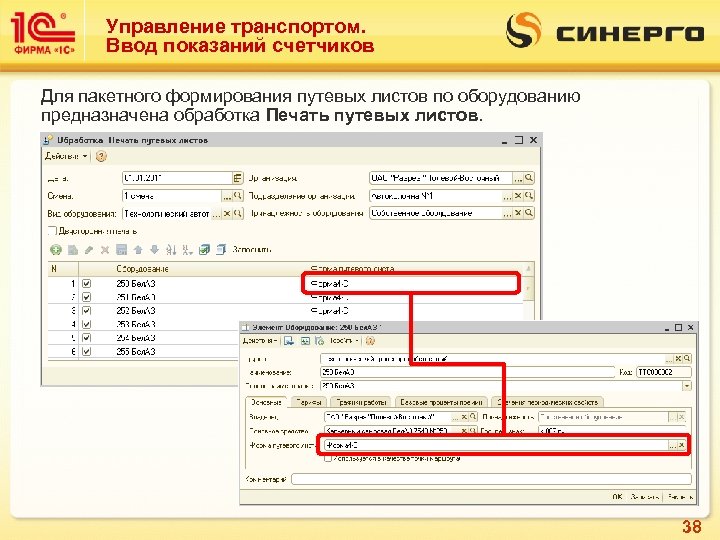Screen dimensions: 720x540
Task: Toggle checkbox for row 254 БелАЗ
Action: 86,338
